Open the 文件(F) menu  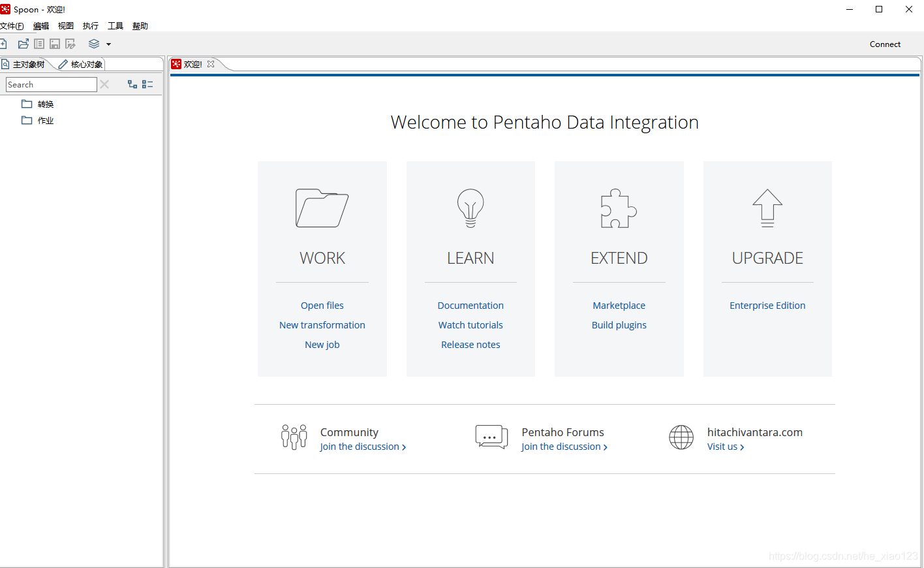click(12, 26)
